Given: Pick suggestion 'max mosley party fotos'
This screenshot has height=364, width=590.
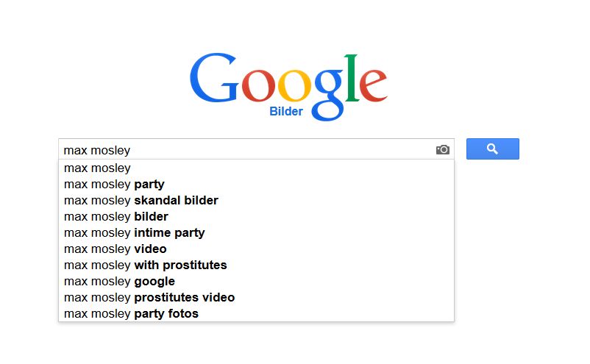Looking at the screenshot, I should point(256,313).
